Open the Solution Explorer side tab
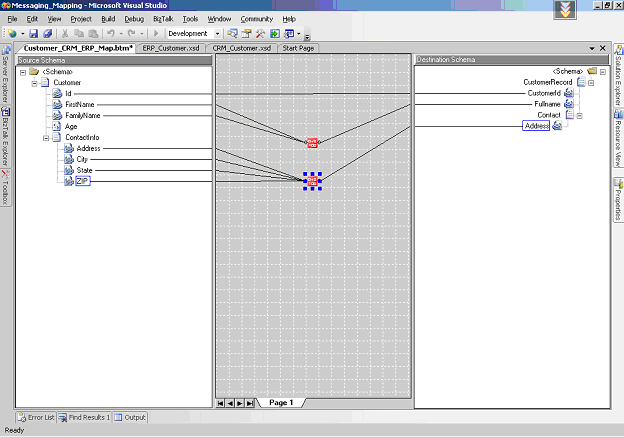The width and height of the screenshot is (624, 438). (x=618, y=75)
